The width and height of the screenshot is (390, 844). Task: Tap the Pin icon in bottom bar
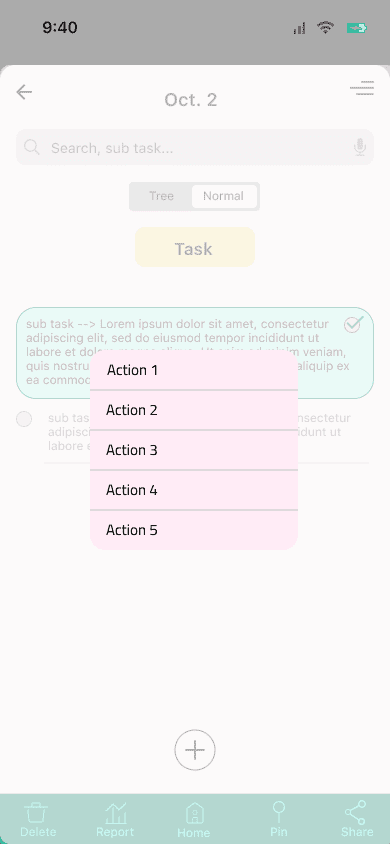[x=279, y=812]
